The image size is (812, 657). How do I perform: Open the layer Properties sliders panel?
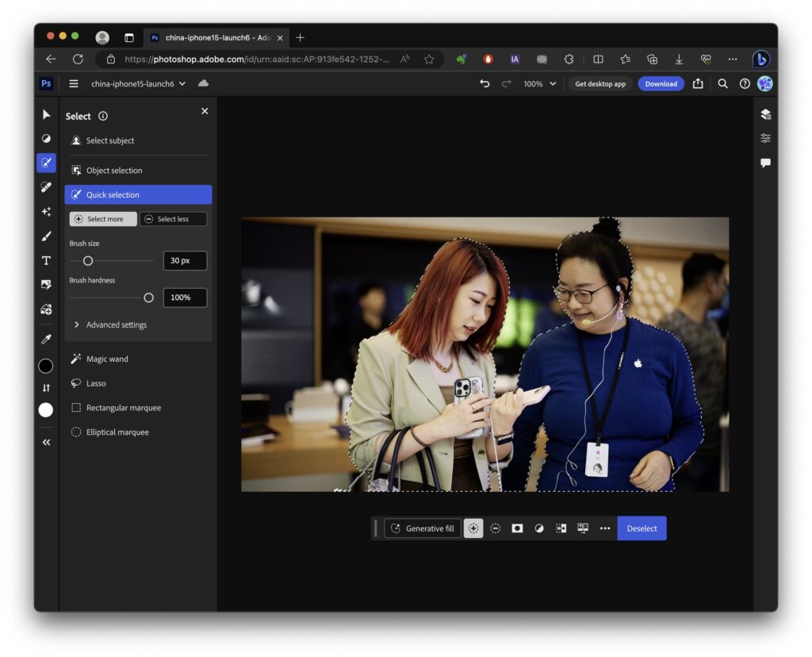[766, 138]
